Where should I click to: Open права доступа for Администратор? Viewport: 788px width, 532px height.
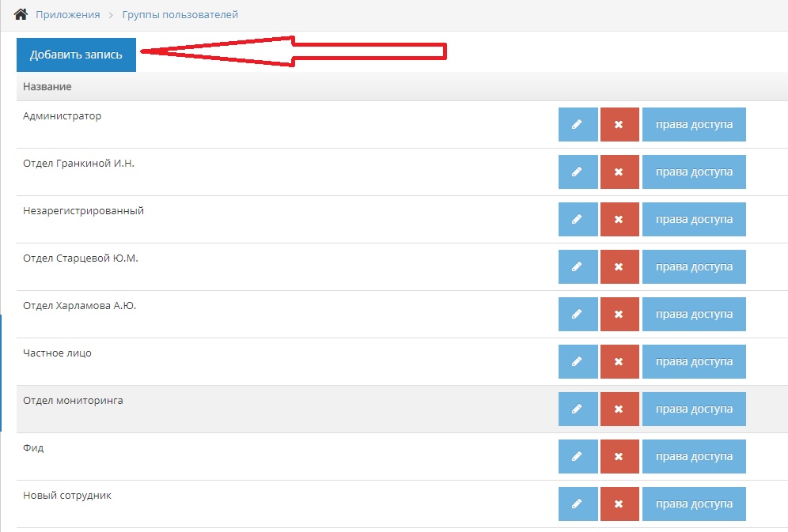tap(694, 125)
